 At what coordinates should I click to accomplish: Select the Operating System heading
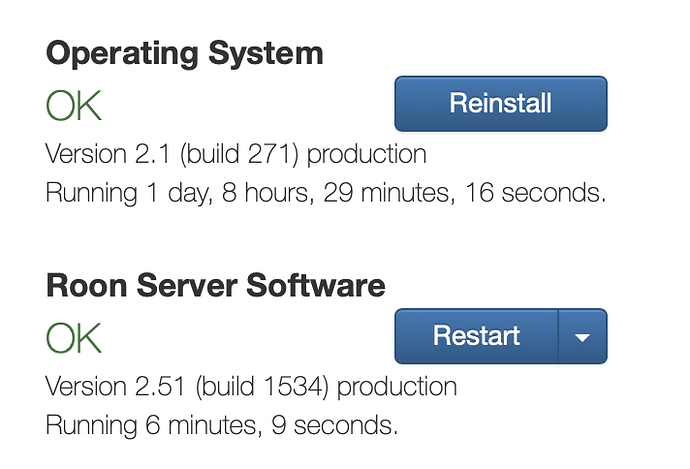tap(184, 54)
